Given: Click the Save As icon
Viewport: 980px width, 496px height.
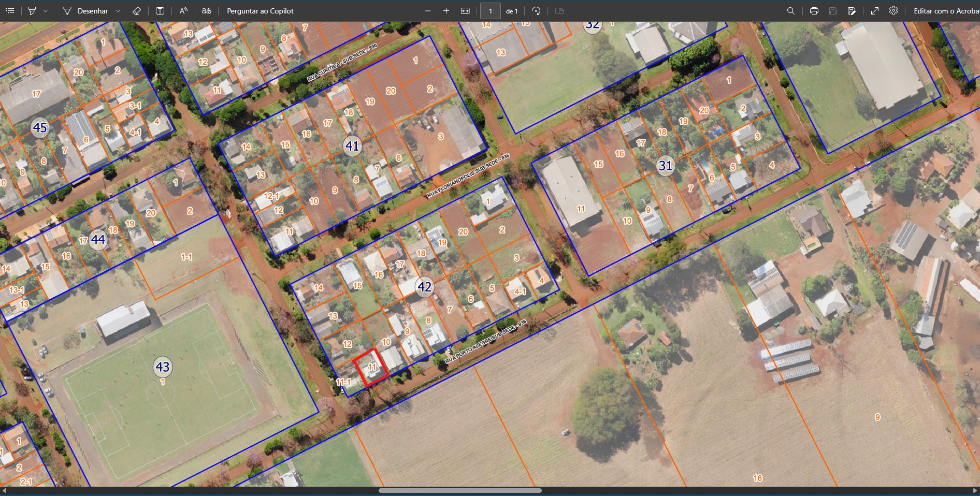Looking at the screenshot, I should 852,11.
